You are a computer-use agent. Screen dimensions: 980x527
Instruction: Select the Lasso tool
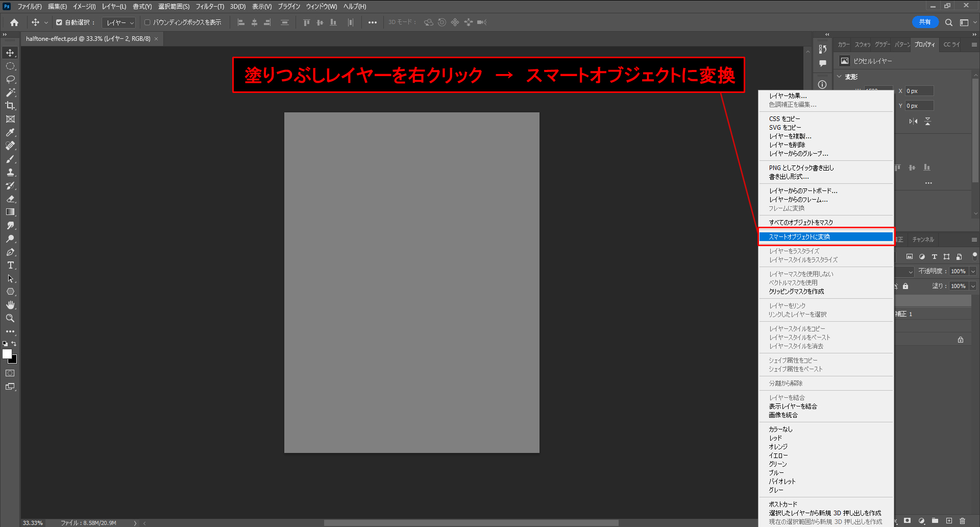[x=10, y=79]
